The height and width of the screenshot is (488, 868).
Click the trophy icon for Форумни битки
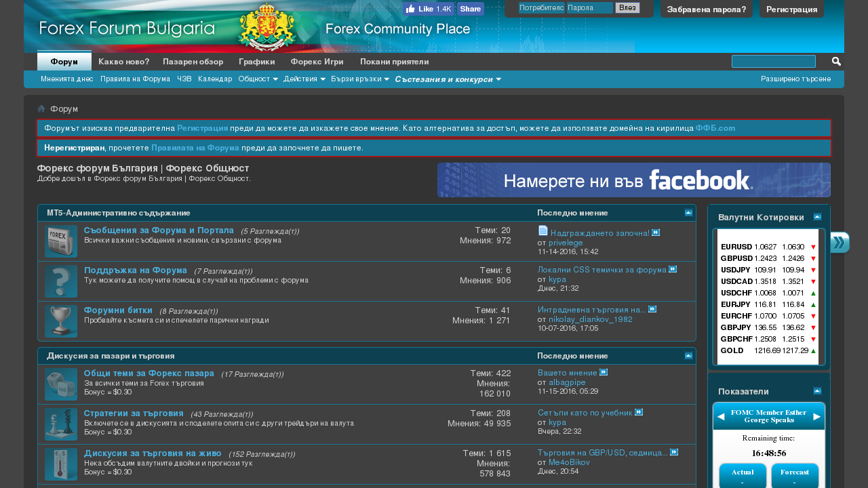[61, 321]
